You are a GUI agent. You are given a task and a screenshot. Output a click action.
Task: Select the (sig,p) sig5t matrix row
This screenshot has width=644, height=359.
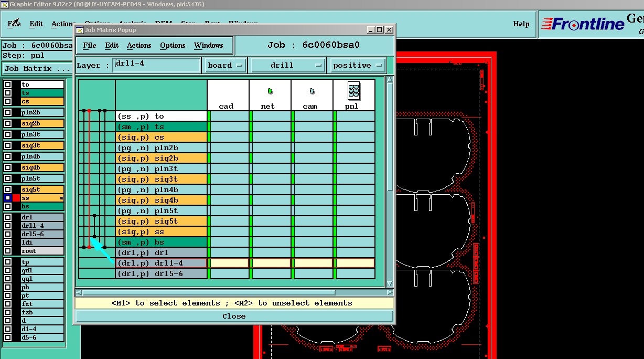pos(162,221)
